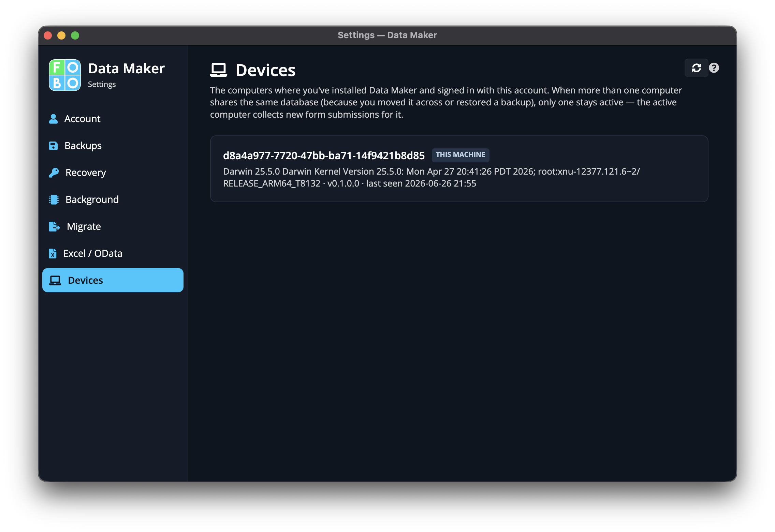
Task: Open Excel / OData settings
Action: [113, 253]
